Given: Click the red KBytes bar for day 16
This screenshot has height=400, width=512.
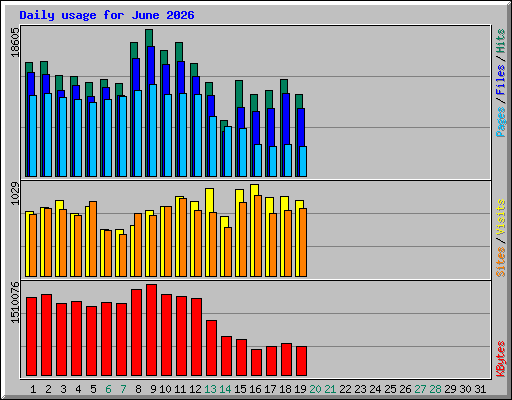Looking at the screenshot, I should (256, 362).
